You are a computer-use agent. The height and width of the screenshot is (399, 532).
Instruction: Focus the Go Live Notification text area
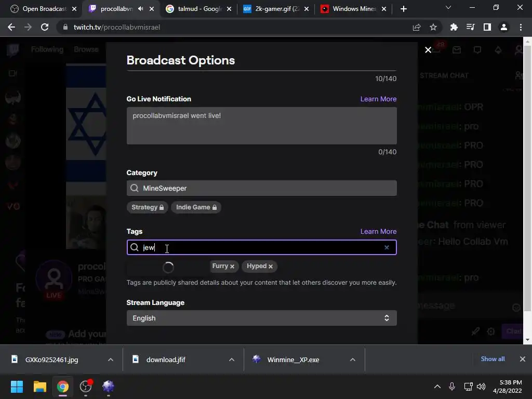[x=262, y=126]
